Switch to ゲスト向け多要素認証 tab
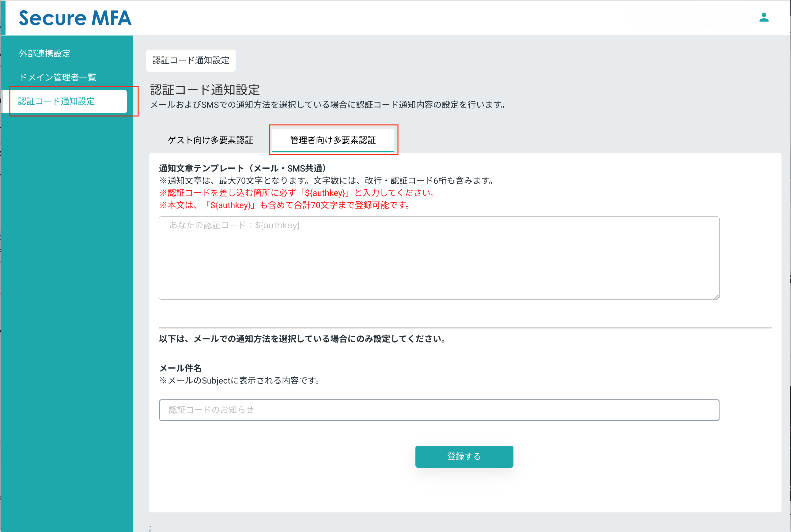791x532 pixels. (x=210, y=140)
